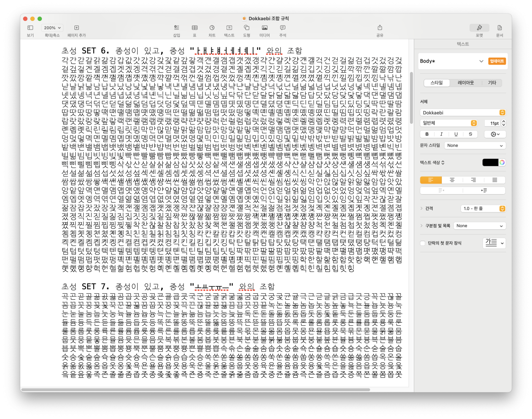Add a chart with 차트 icon
The width and height of the screenshot is (532, 419).
(x=212, y=28)
